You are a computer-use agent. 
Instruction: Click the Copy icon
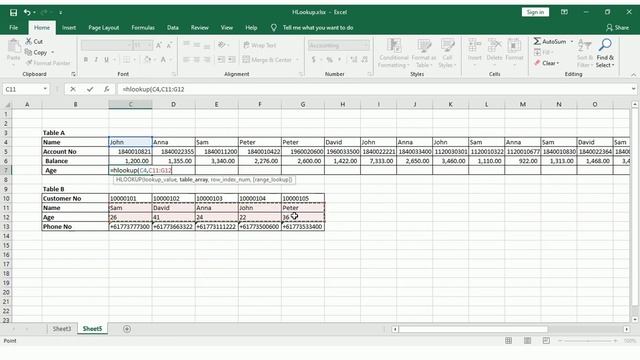(x=28, y=52)
